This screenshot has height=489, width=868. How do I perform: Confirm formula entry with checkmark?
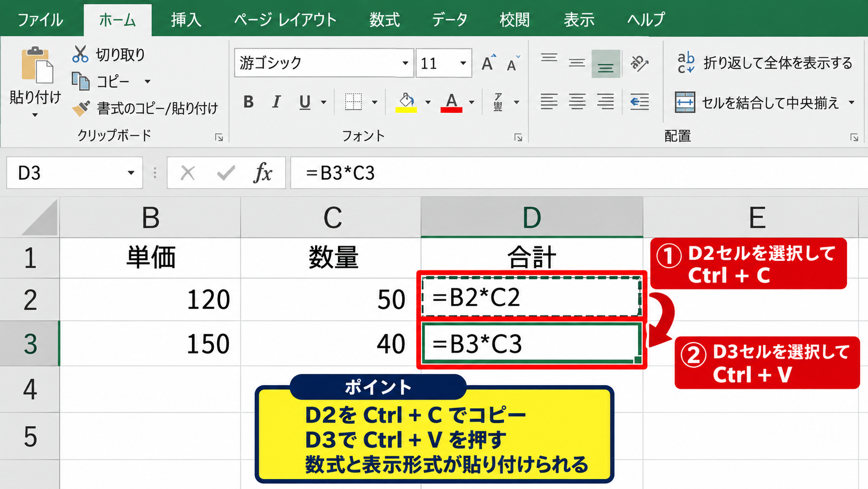tap(226, 173)
